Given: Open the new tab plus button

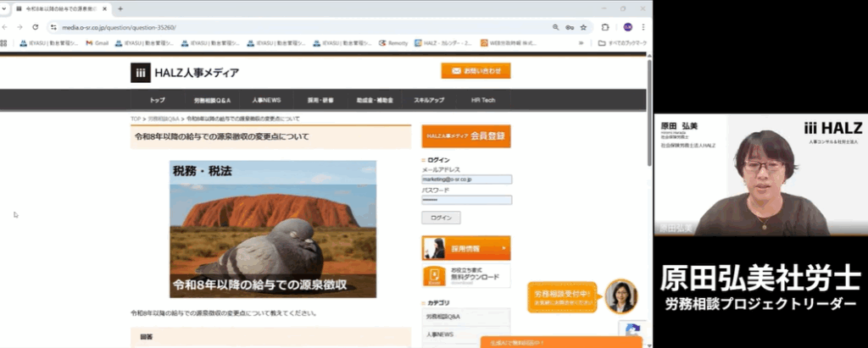Looking at the screenshot, I should tap(120, 8).
